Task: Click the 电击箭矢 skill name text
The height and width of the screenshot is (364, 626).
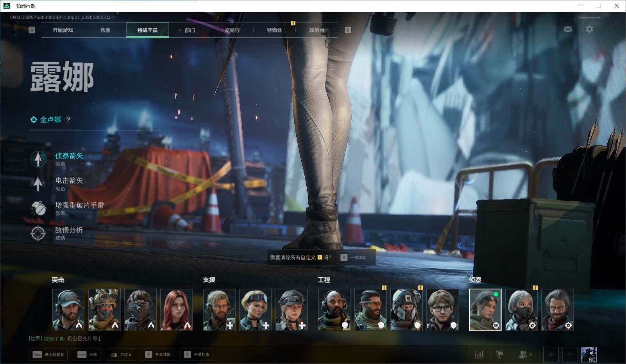Action: tap(69, 180)
